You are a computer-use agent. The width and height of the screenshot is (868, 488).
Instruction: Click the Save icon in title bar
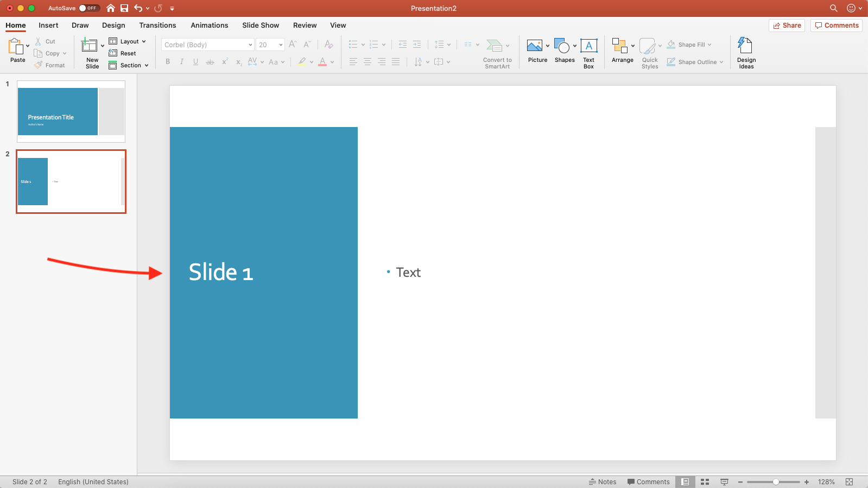124,8
